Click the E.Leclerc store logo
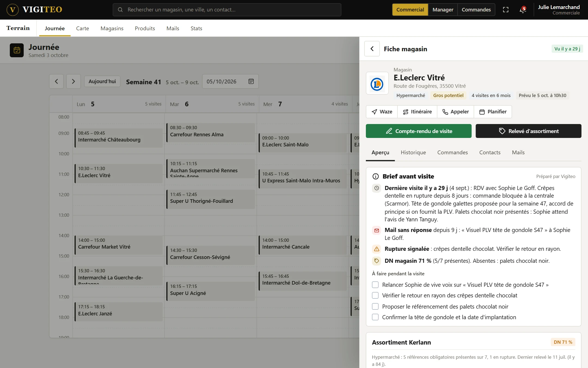This screenshot has width=588, height=368. (377, 83)
